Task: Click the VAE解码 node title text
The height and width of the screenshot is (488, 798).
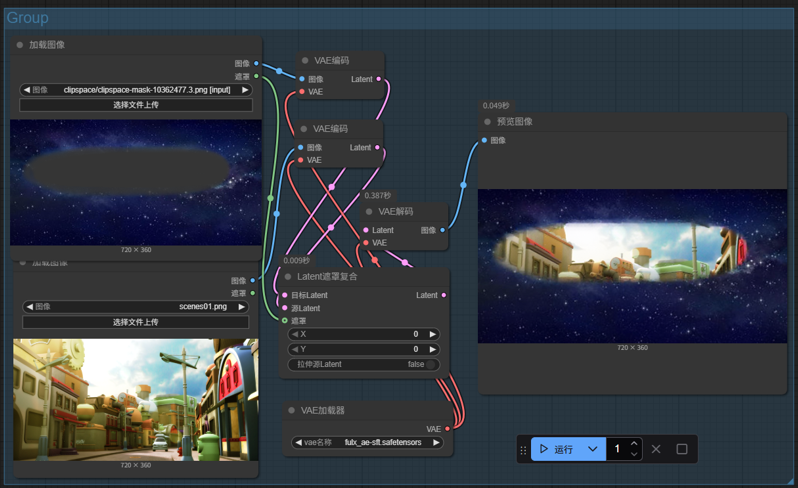Action: pyautogui.click(x=395, y=212)
